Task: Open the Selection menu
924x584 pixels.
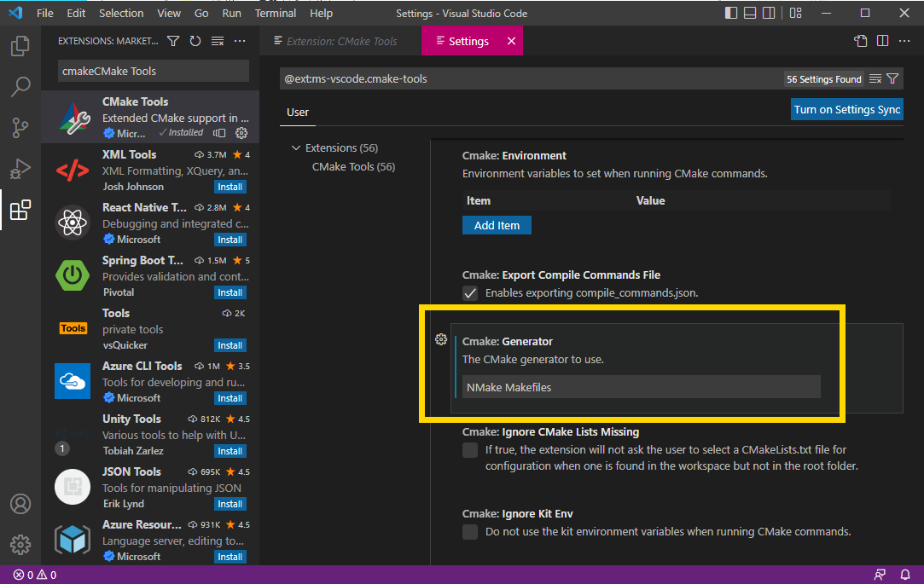Action: tap(121, 13)
